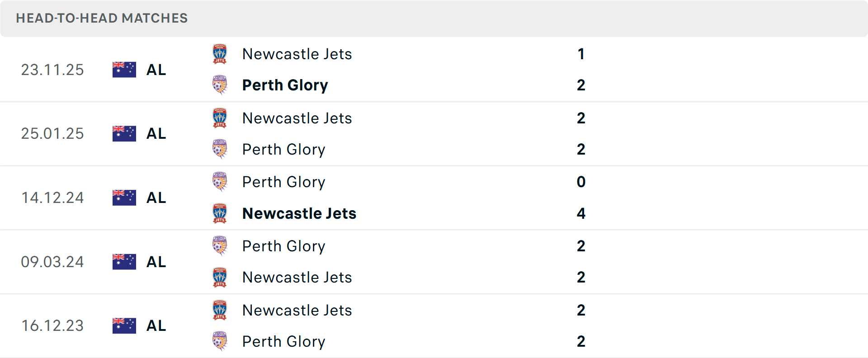
Task: Click the Newcastle Jets crest in the 23.11.25 match
Action: (x=220, y=54)
